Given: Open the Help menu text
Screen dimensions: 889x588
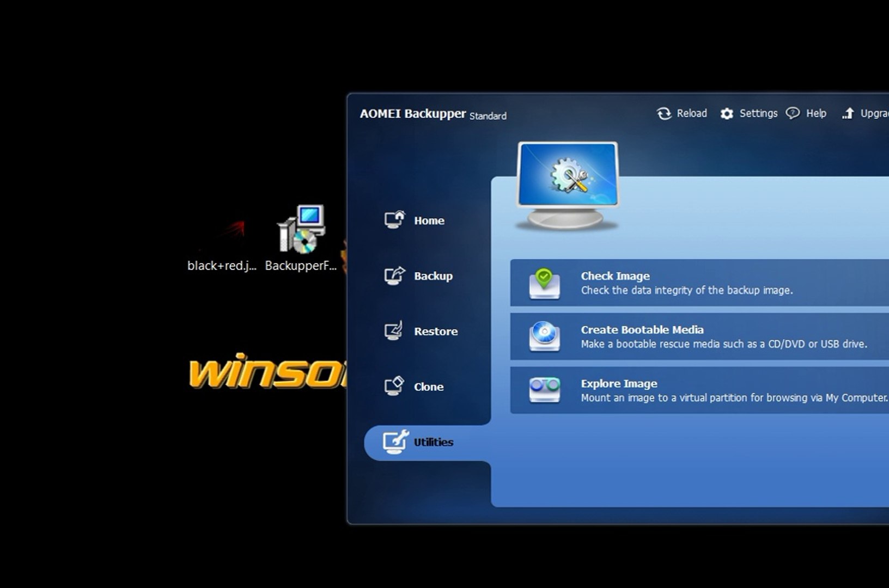Looking at the screenshot, I should click(816, 113).
